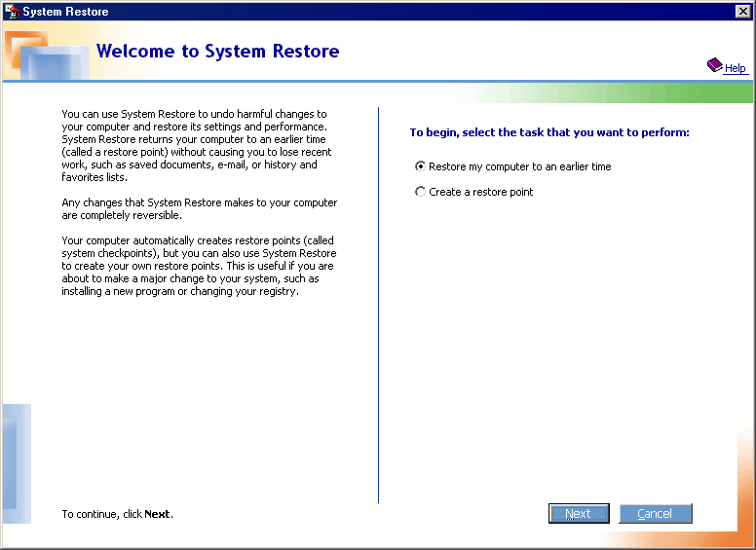Open the Help link
The image size is (756, 550).
(x=735, y=68)
